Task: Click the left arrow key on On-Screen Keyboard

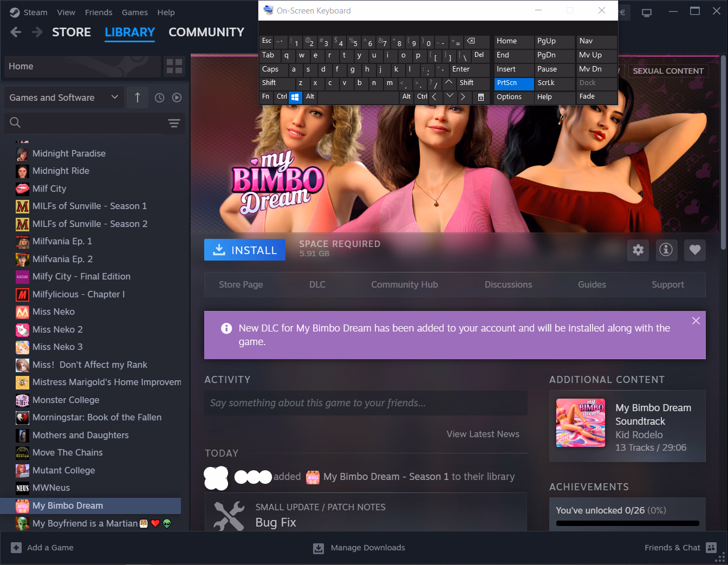Action: pos(435,98)
